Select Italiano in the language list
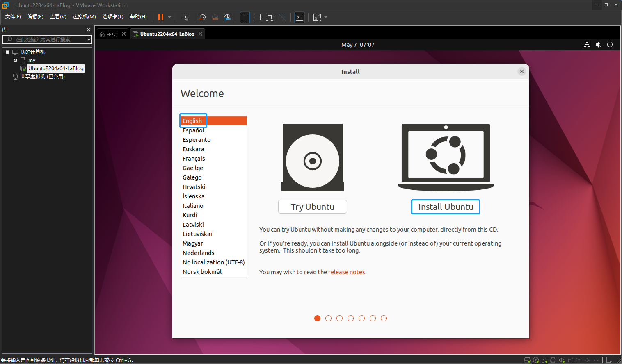The height and width of the screenshot is (364, 622). click(x=214, y=206)
